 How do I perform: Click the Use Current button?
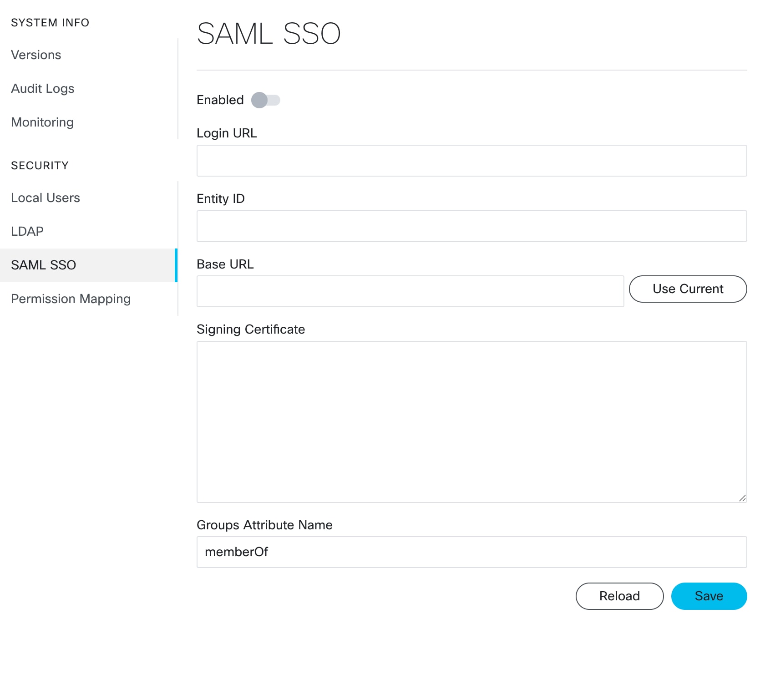point(688,289)
